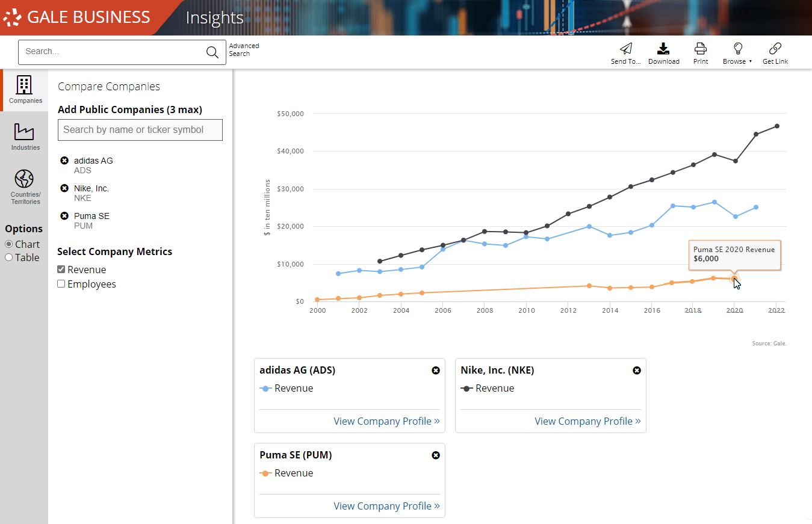Remove Puma SE from the company list

click(64, 216)
